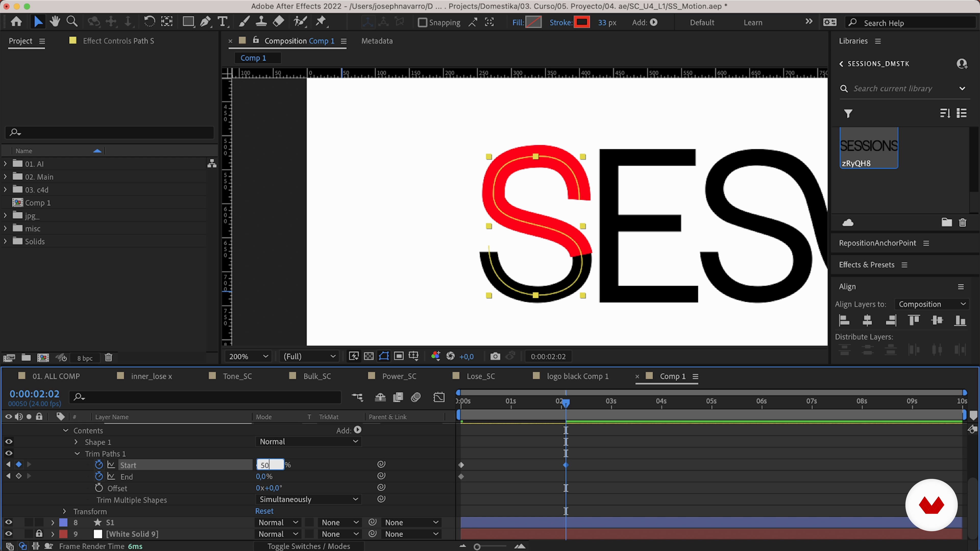Screen dimensions: 980x551
Task: Open Graph Editor in timeline
Action: (x=439, y=397)
